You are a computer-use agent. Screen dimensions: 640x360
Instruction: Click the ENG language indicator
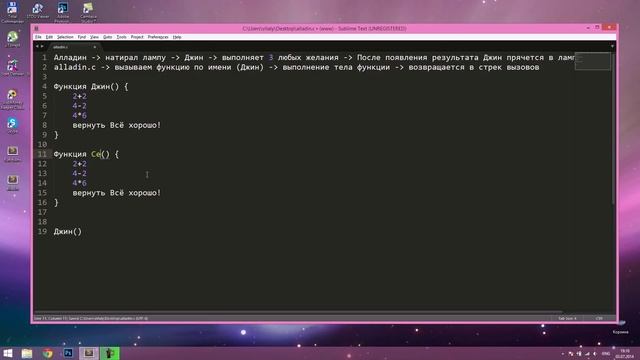point(606,353)
